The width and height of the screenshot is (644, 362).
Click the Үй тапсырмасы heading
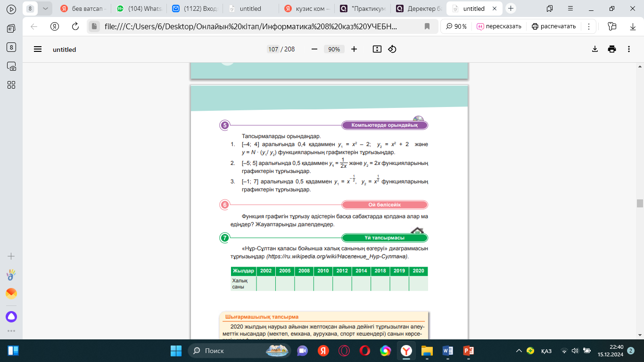click(x=385, y=238)
